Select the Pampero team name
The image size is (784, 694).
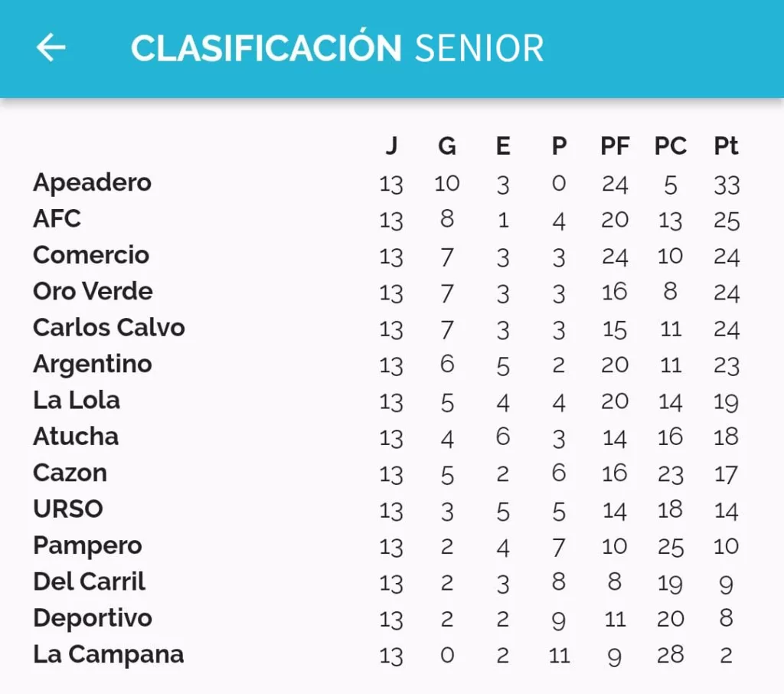coord(87,546)
